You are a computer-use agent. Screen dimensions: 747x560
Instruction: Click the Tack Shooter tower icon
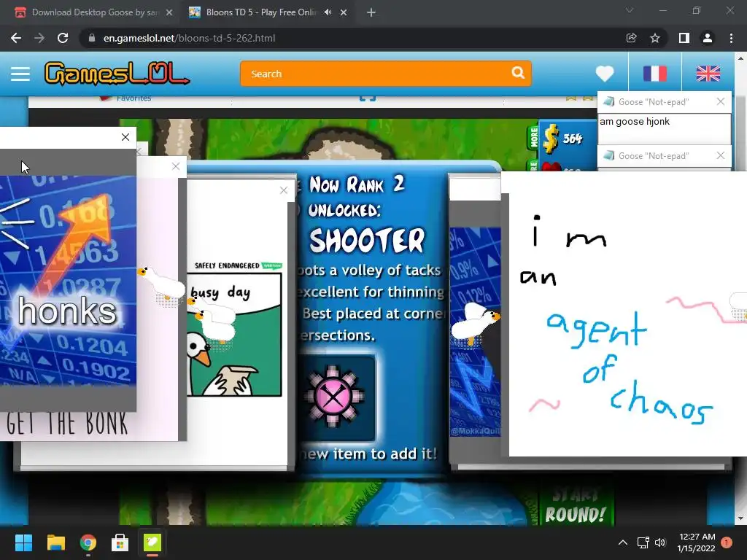click(x=333, y=396)
